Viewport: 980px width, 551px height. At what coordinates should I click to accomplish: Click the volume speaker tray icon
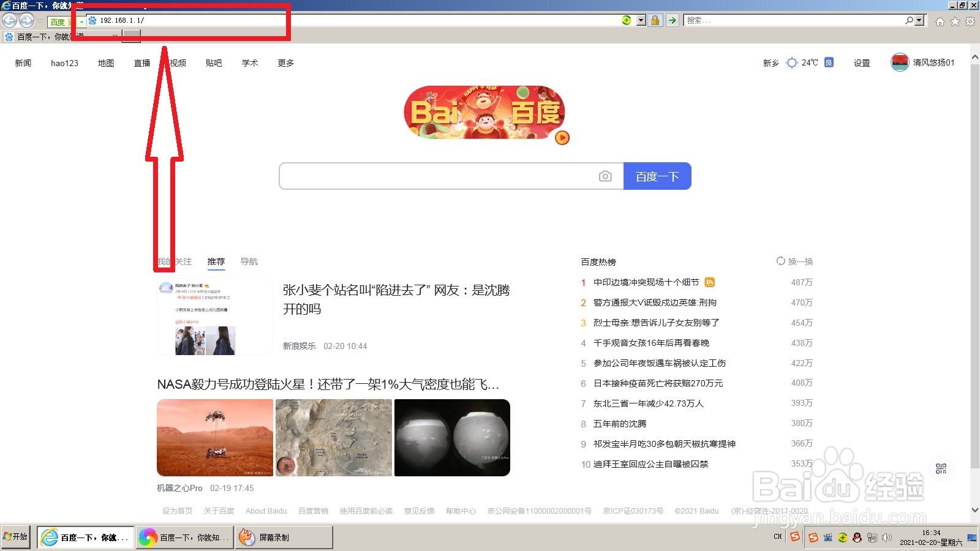coord(887,538)
